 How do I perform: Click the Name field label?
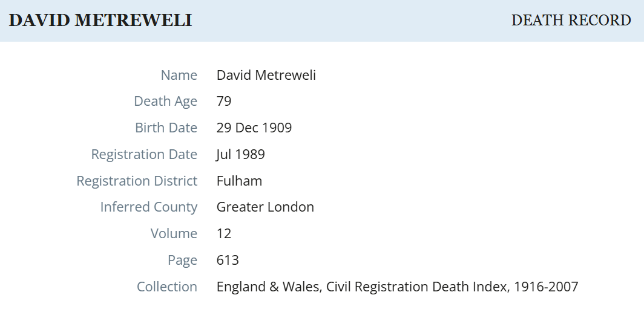[179, 75]
